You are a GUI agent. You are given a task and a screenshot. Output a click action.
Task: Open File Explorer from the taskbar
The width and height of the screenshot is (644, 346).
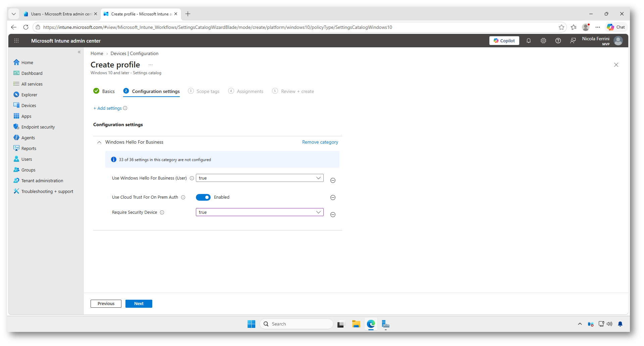356,324
